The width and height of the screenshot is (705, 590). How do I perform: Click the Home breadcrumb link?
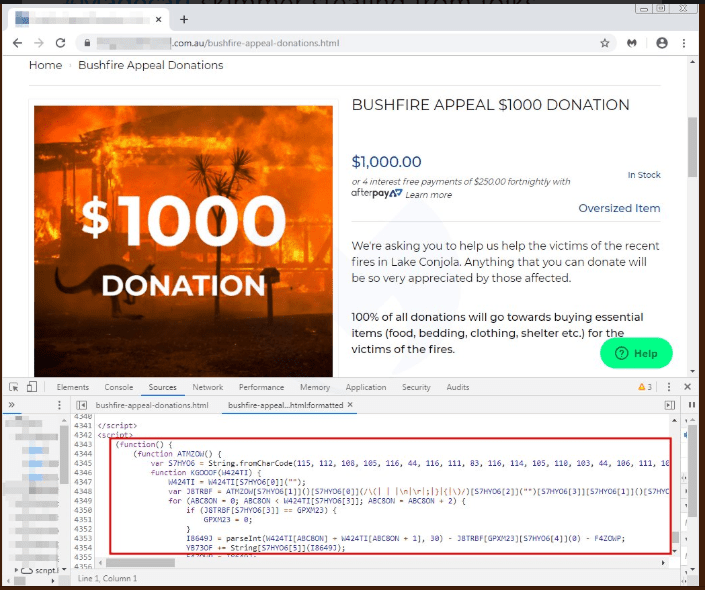point(45,65)
